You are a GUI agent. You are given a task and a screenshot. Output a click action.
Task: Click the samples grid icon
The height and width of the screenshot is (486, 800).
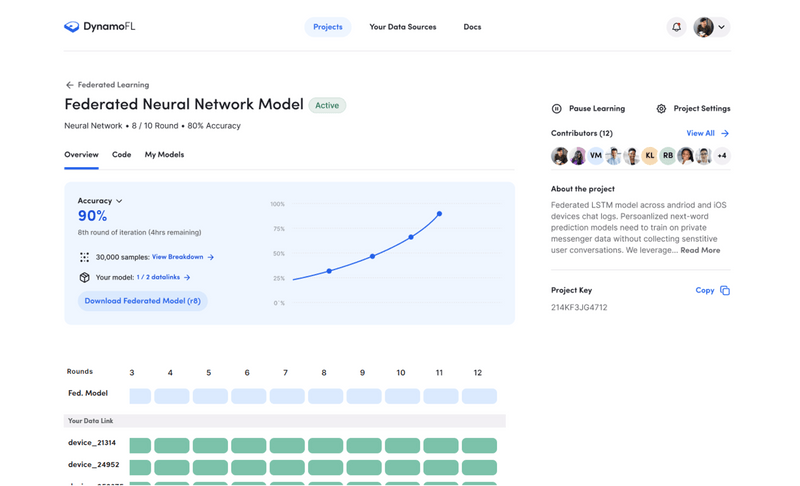tap(84, 257)
